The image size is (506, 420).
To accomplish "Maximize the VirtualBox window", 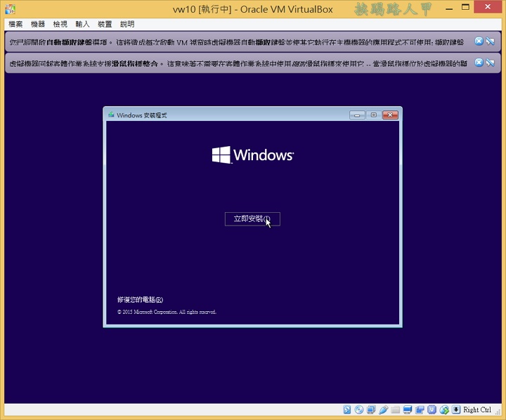I will pos(465,8).
